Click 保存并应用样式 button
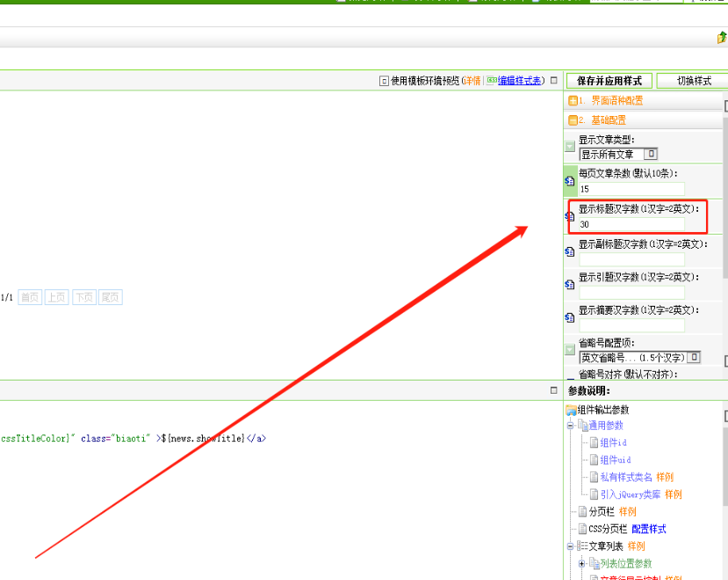This screenshot has width=728, height=580. [x=609, y=81]
